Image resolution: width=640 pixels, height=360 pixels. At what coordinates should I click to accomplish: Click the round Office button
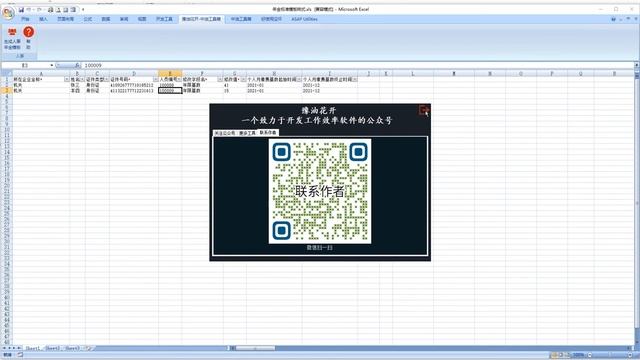(x=8, y=13)
